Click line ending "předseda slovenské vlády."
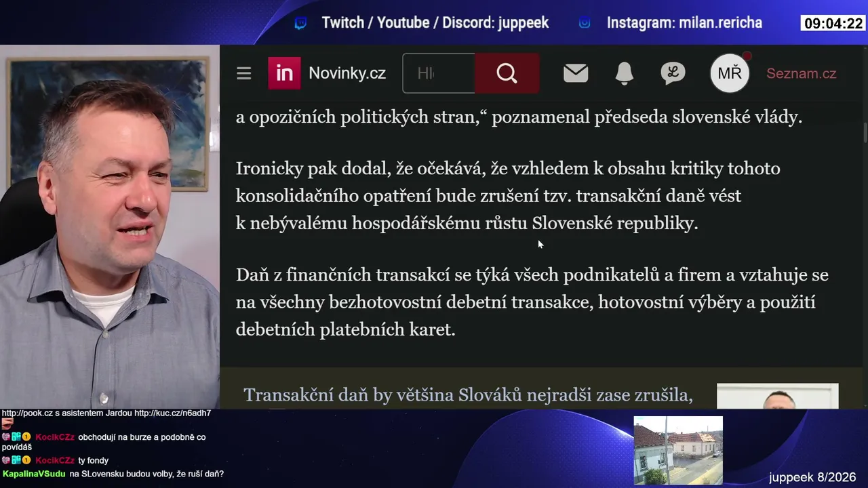Image resolution: width=868 pixels, height=488 pixels. pos(519,117)
